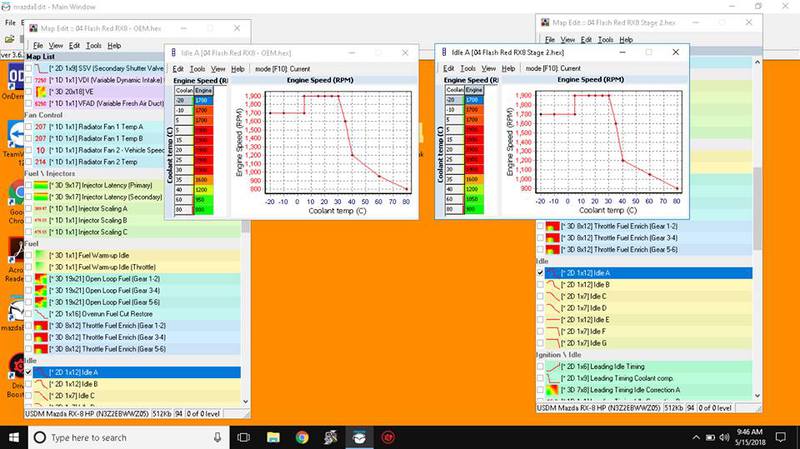The width and height of the screenshot is (800, 449).
Task: Uncheck the Idle A checkbox in left list
Action: pyautogui.click(x=28, y=372)
